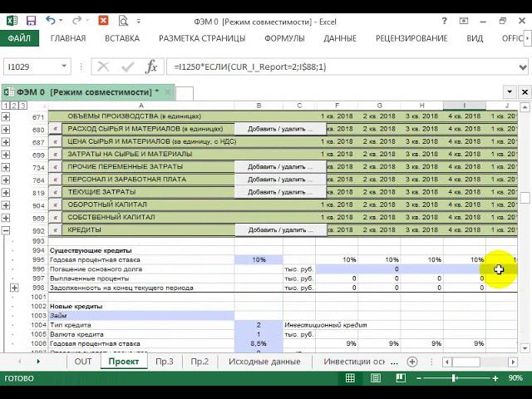Expand the group at row 680
Image resolution: width=532 pixels, height=399 pixels.
pyautogui.click(x=6, y=130)
